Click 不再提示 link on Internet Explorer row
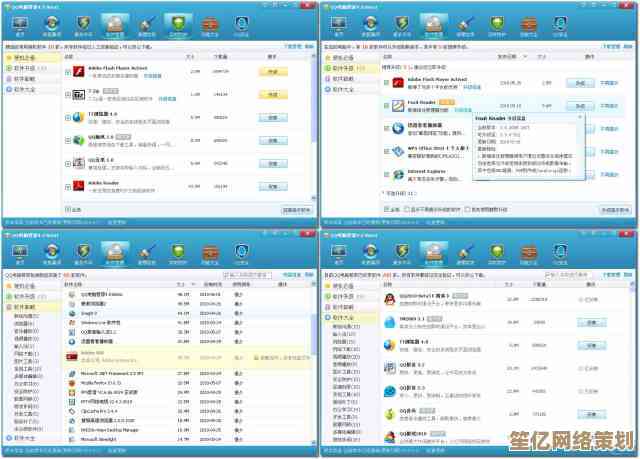The image size is (640, 459). tap(611, 174)
